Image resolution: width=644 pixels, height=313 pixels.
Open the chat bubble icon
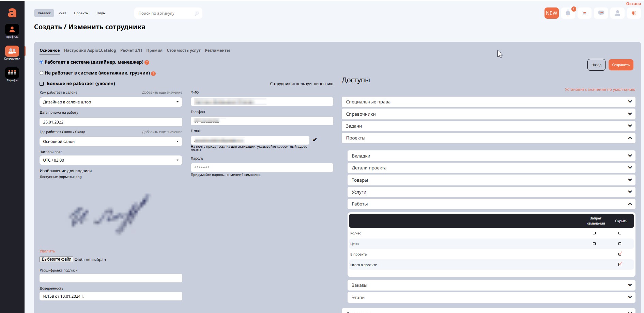point(601,13)
